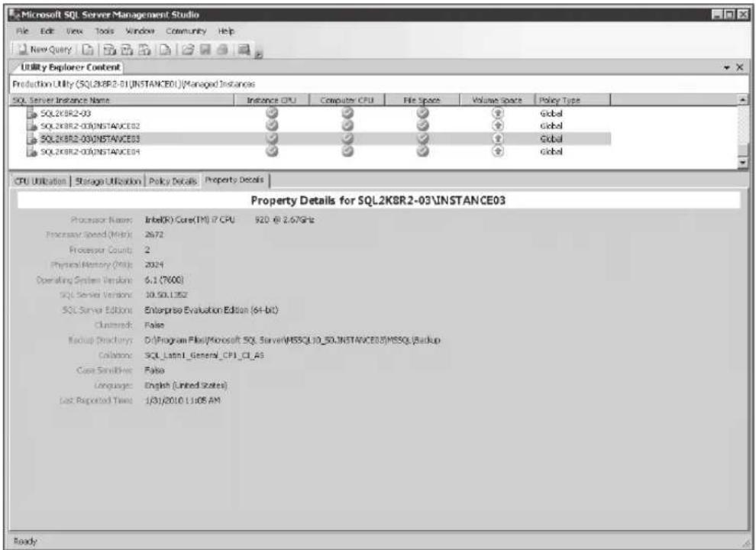Select the SQL2K8R2-03\INSTANCE04 row
Viewport: 756px width, 550px height.
tap(318, 151)
